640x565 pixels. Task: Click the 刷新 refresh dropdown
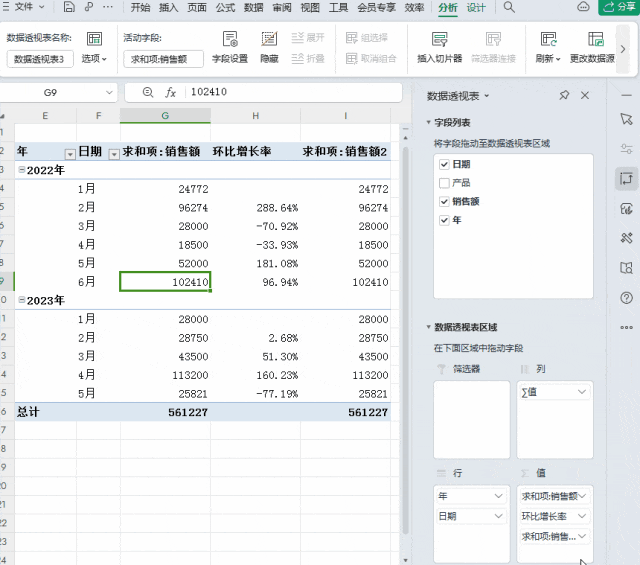click(x=548, y=48)
